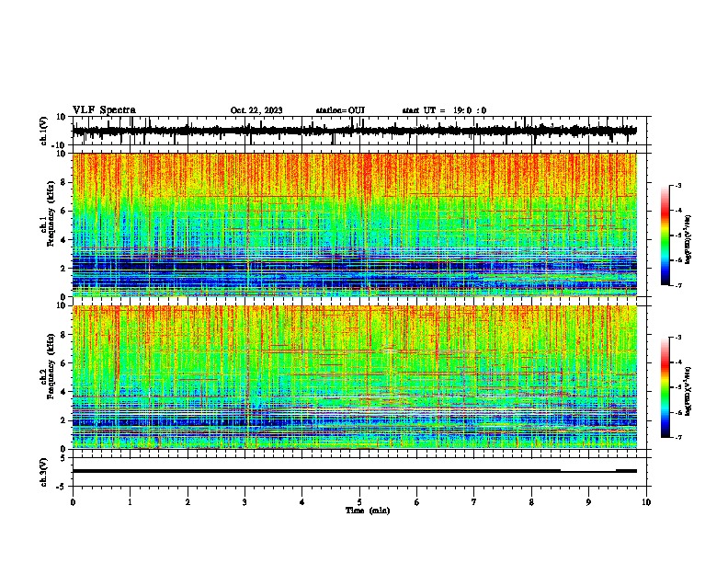
Task: Click the 6 kHz tick on ch.1 frequency axis
Action: (x=64, y=211)
